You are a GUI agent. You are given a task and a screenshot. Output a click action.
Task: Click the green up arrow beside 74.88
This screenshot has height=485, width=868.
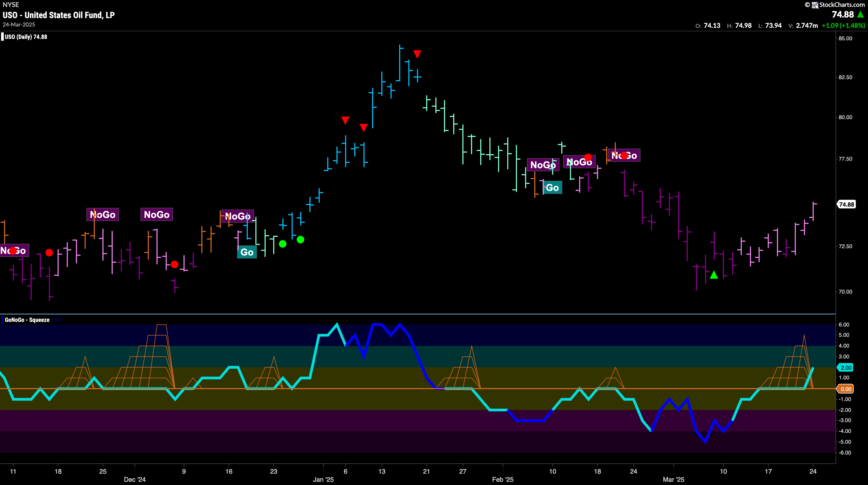[x=860, y=15]
